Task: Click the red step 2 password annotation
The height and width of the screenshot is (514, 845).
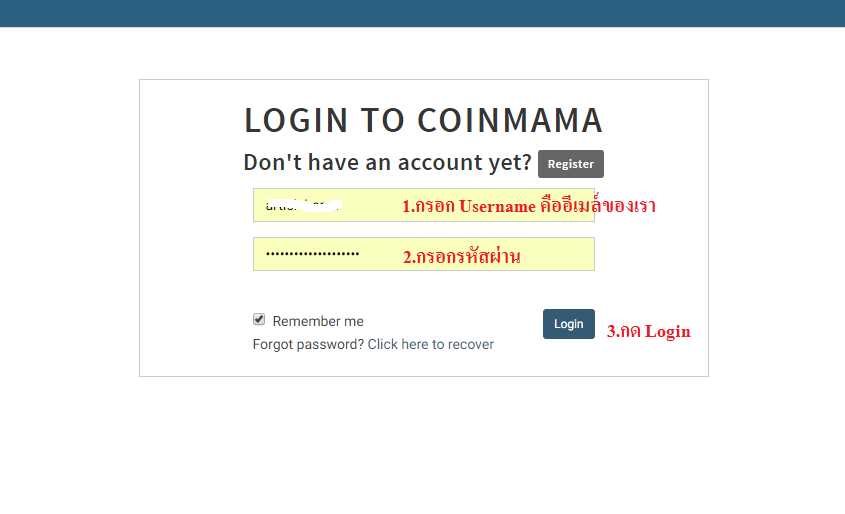Action: (462, 256)
